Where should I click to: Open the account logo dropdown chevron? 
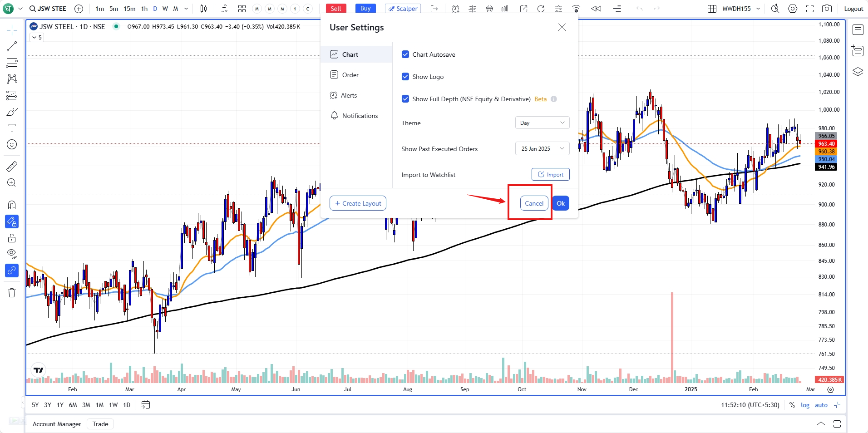point(20,9)
